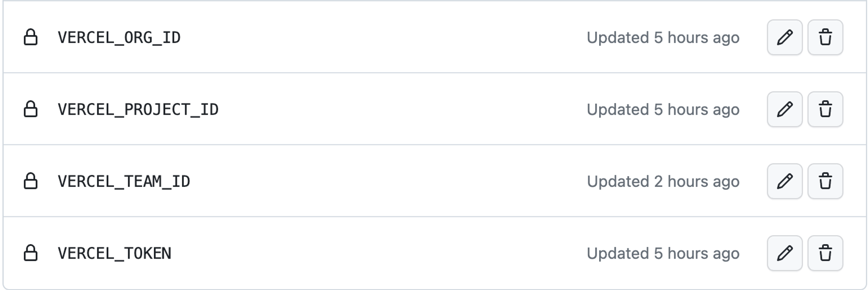This screenshot has height=290, width=868.
Task: Select the VERCEL_ORG_ID secret name
Action: point(119,37)
